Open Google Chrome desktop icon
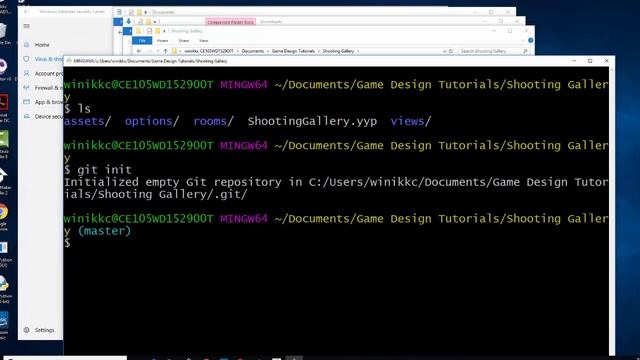 3,212
